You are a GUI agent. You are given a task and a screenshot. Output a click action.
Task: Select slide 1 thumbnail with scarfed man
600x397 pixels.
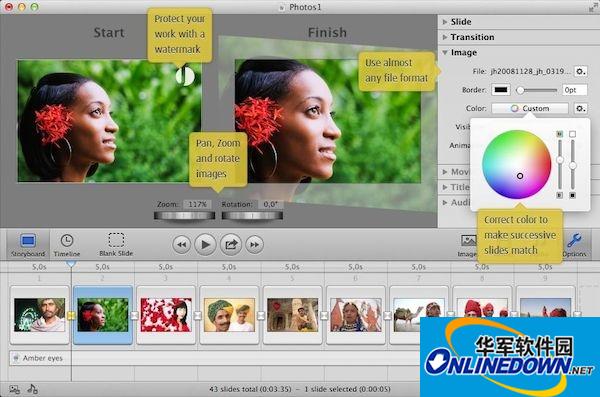tap(39, 315)
